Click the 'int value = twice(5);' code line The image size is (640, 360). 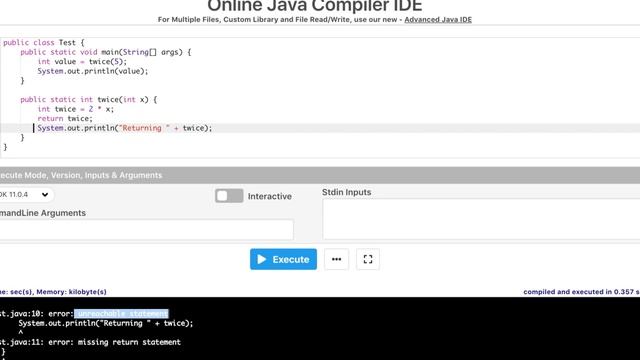click(x=82, y=62)
